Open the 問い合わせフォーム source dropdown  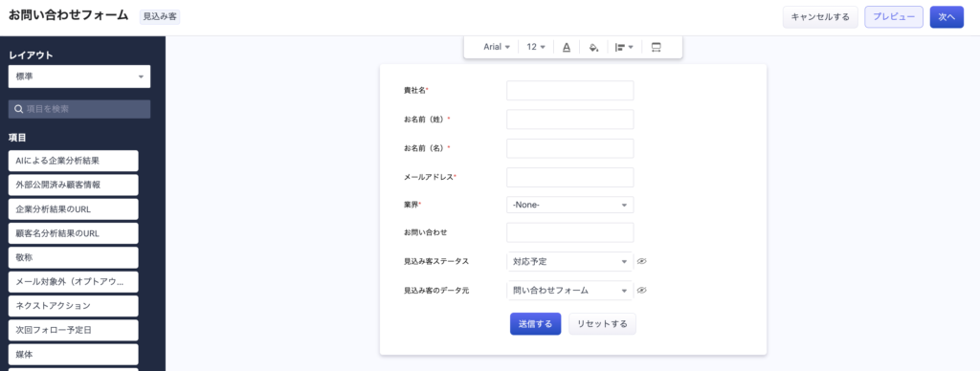570,291
